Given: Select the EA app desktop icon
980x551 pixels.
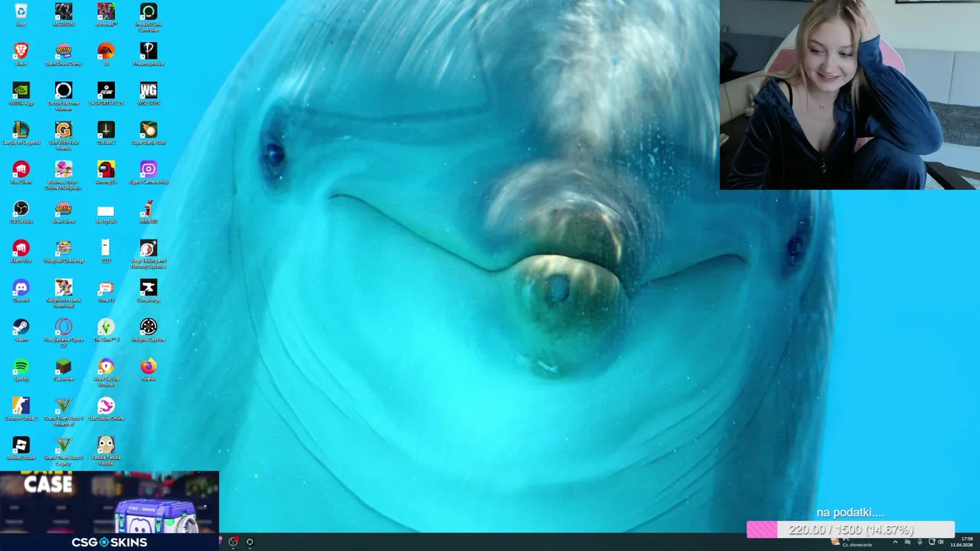Looking at the screenshot, I should [106, 54].
